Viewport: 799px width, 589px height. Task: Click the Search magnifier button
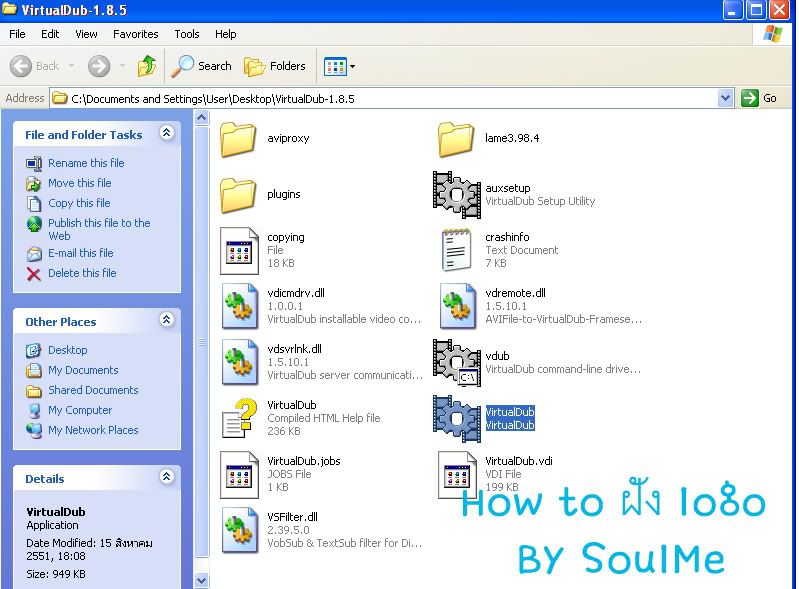pyautogui.click(x=201, y=66)
